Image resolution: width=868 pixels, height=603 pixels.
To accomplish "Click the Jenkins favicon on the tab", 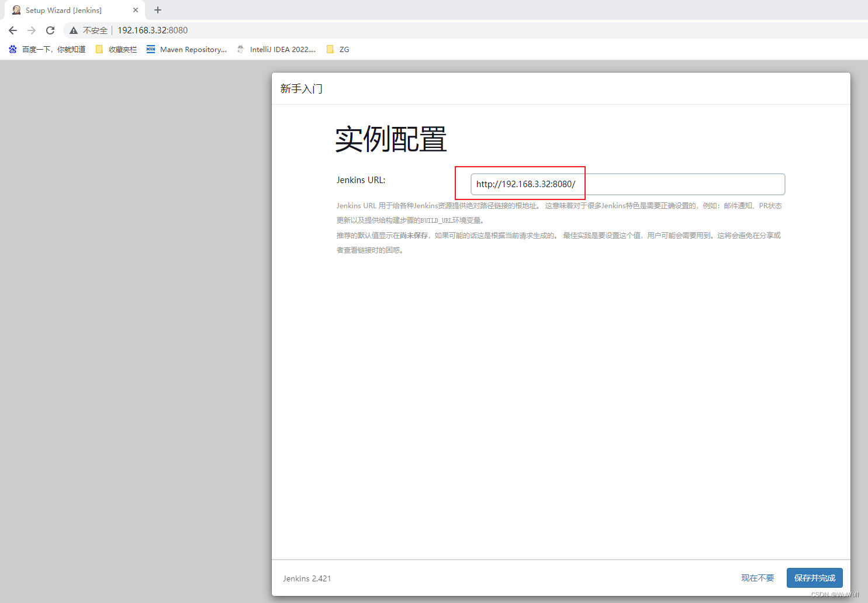I will (x=16, y=10).
